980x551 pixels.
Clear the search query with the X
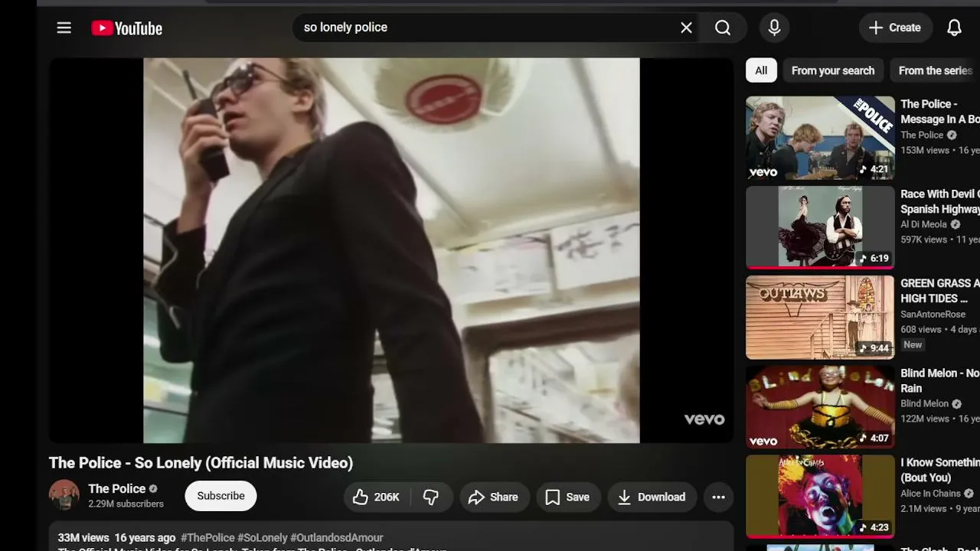tap(686, 28)
